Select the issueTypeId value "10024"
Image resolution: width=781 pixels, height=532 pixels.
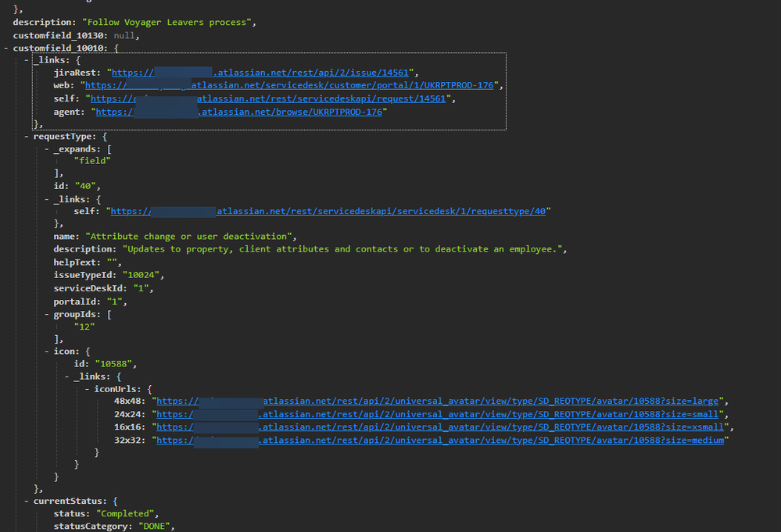point(141,275)
